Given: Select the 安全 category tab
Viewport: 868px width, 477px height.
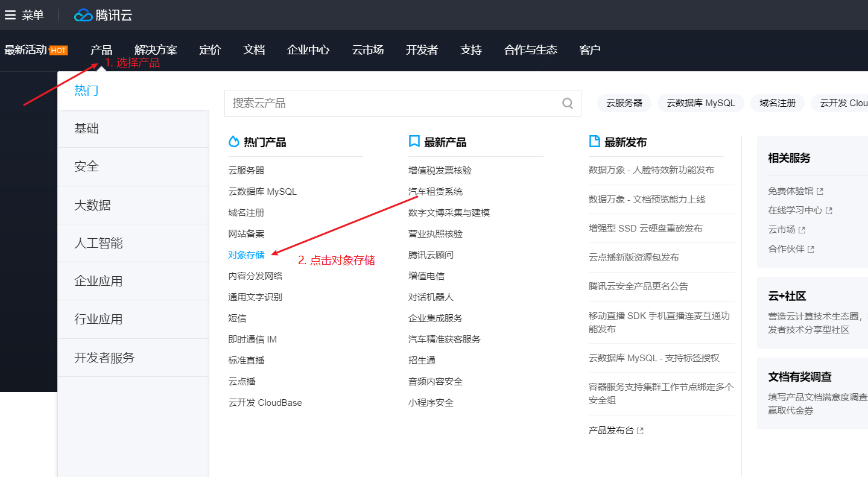Looking at the screenshot, I should click(x=133, y=166).
